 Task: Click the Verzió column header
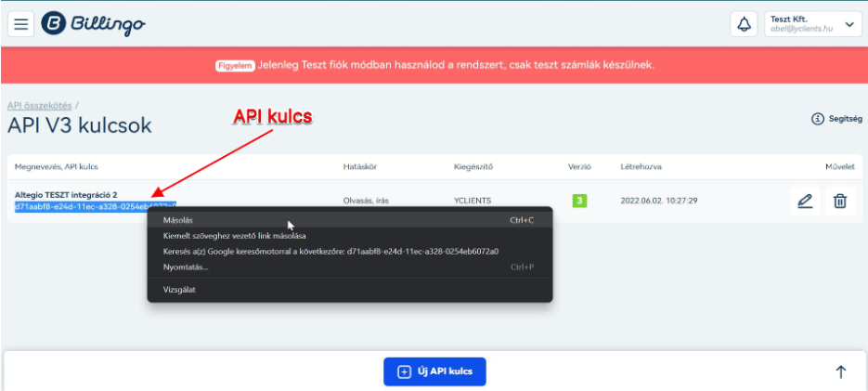[x=579, y=166]
